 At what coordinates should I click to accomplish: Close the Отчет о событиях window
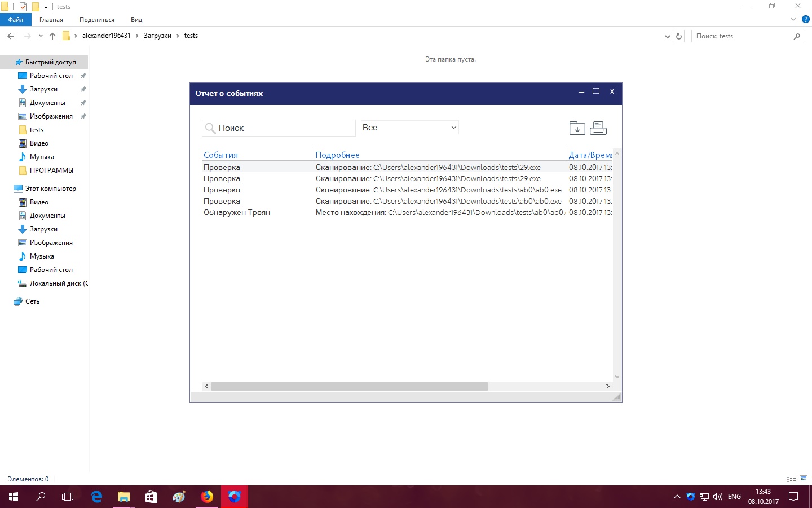[x=612, y=91]
